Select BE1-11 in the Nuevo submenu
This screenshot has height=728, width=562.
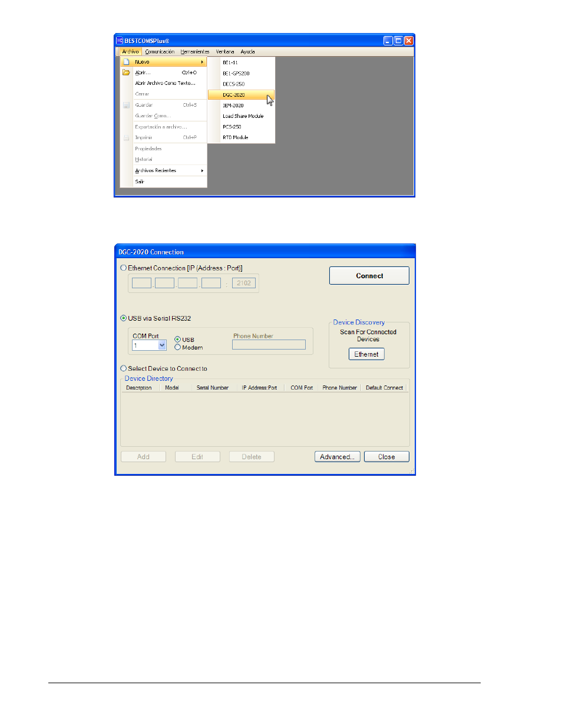tap(242, 62)
